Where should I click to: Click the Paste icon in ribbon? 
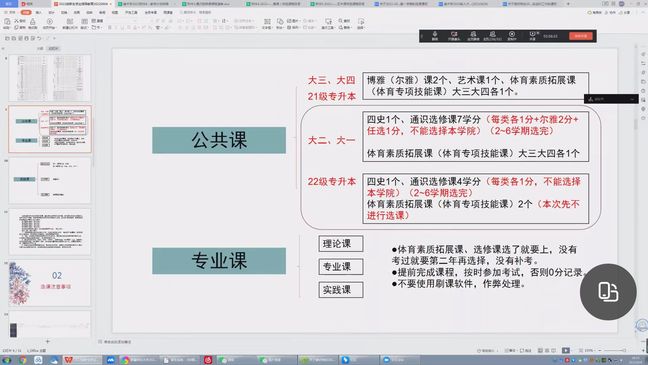[7, 23]
